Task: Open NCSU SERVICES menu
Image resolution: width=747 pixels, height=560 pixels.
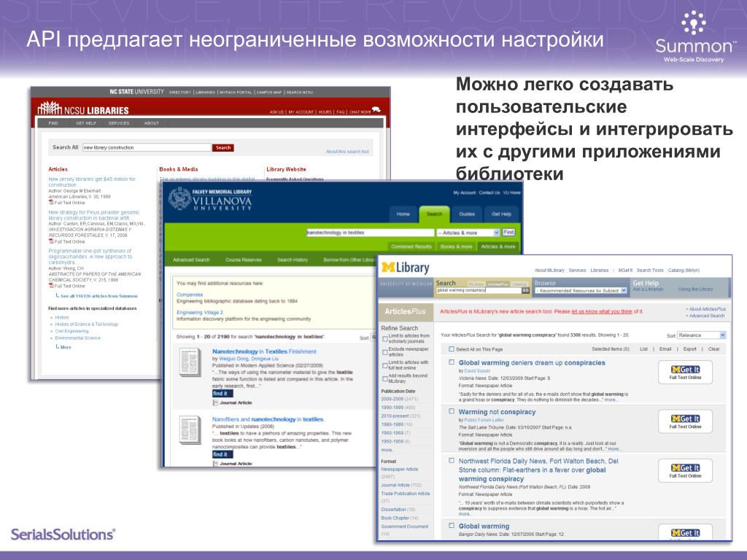Action: (119, 122)
